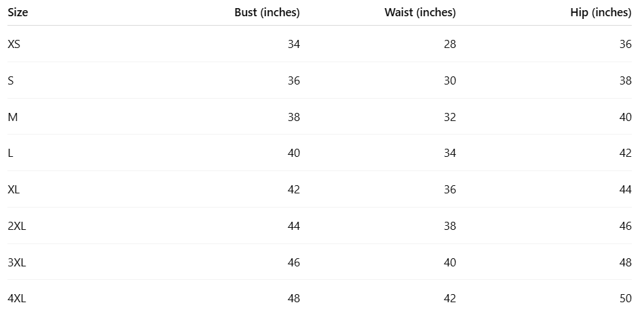Image resolution: width=644 pixels, height=309 pixels.
Task: Click the 2XL bust value 44
Action: tap(293, 226)
